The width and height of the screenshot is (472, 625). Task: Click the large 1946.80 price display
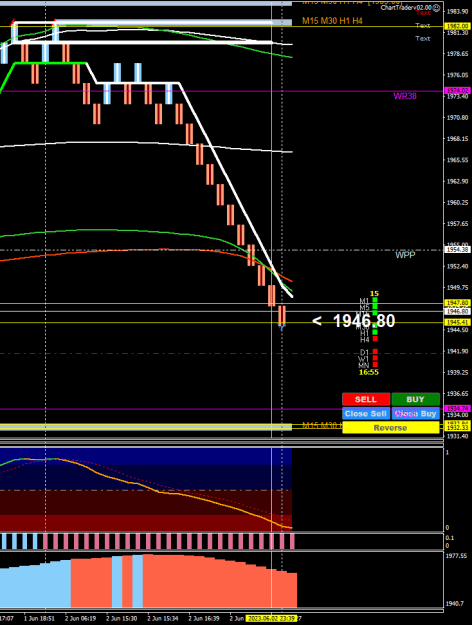(364, 321)
